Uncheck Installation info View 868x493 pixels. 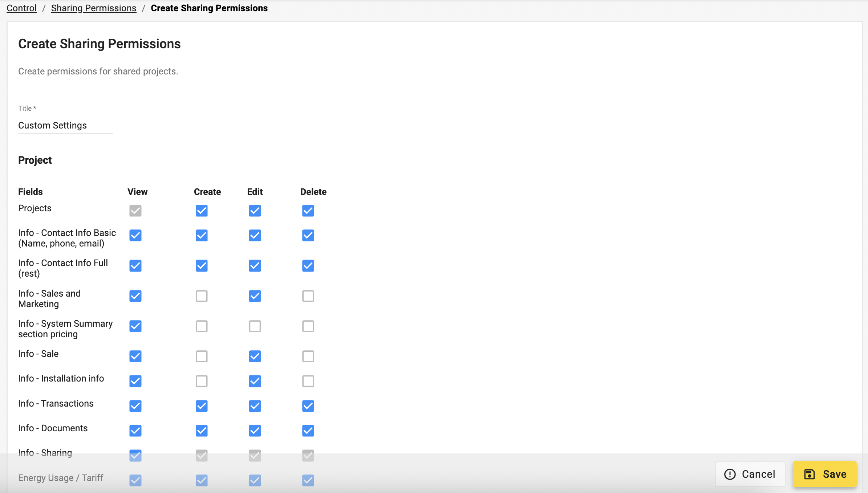(135, 381)
